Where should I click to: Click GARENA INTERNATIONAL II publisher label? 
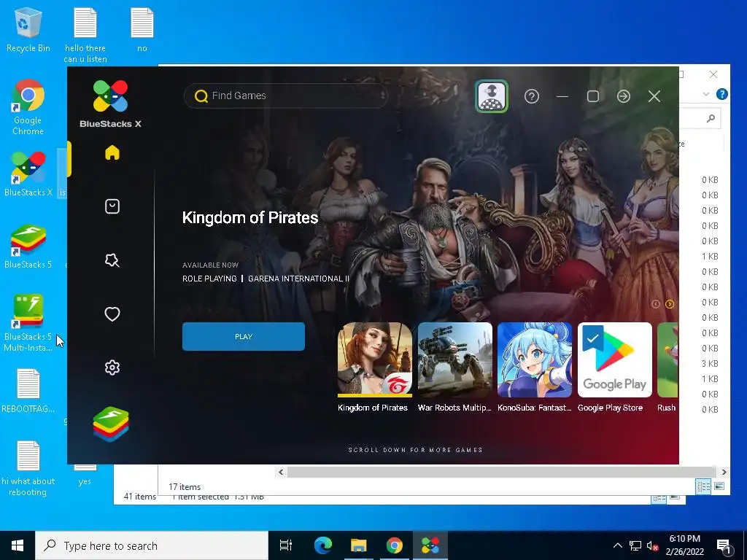click(x=298, y=279)
